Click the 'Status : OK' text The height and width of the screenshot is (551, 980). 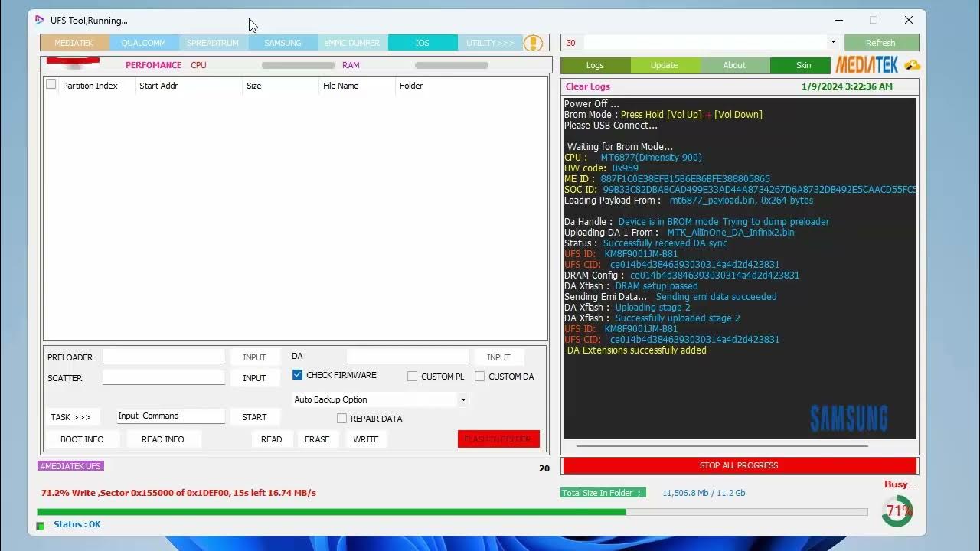77,524
